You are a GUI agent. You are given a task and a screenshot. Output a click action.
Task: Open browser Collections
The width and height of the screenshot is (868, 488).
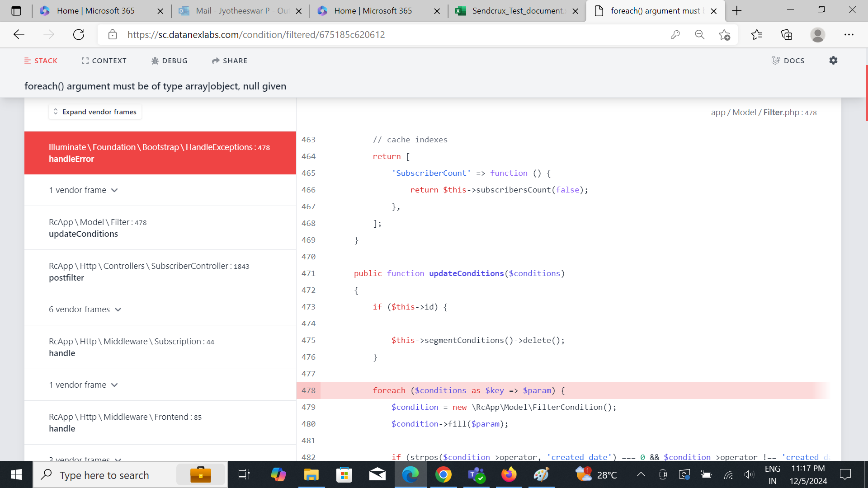(787, 35)
